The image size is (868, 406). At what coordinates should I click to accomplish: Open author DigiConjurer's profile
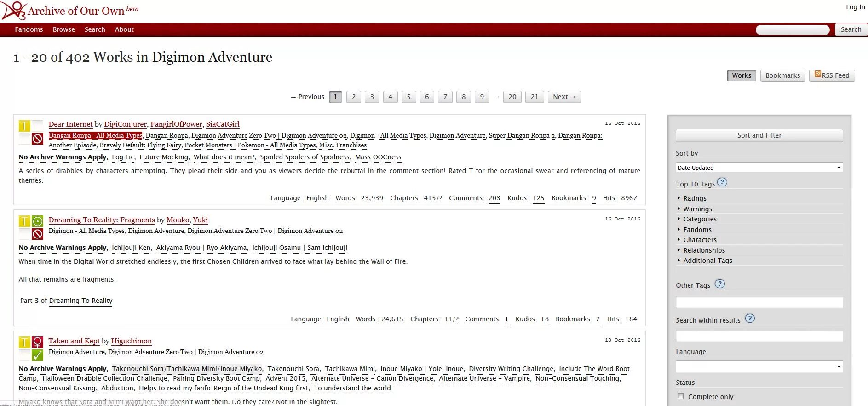(x=126, y=124)
